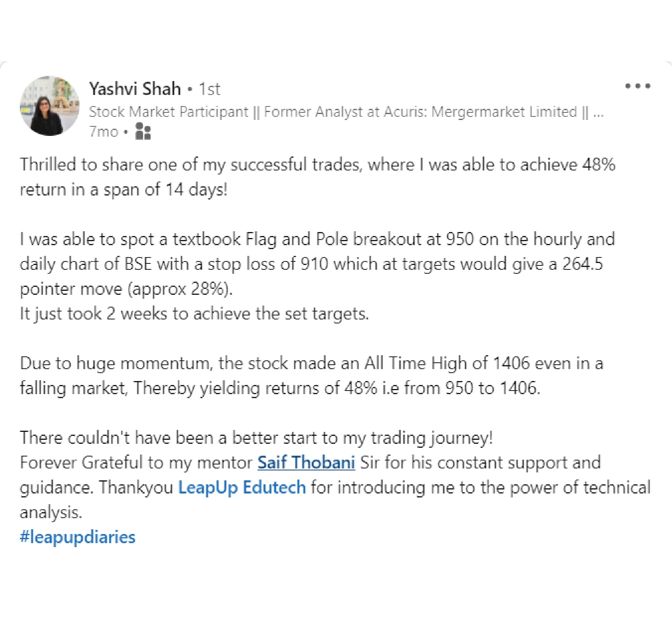Open the #leapupdiaries hashtag
672x621 pixels.
pyautogui.click(x=77, y=537)
